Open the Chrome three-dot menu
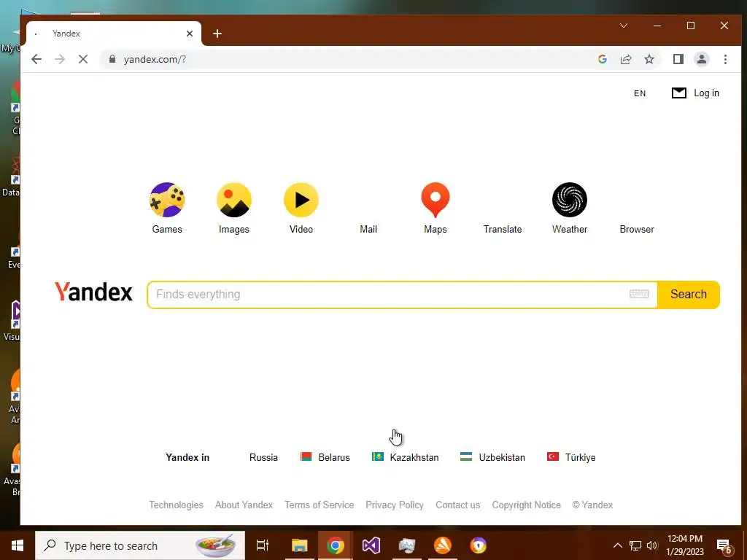The image size is (747, 560). tap(725, 59)
